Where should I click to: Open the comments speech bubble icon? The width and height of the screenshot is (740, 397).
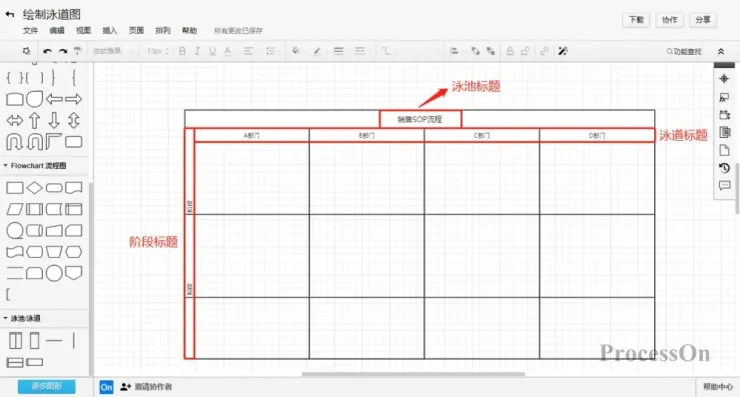pyautogui.click(x=724, y=186)
